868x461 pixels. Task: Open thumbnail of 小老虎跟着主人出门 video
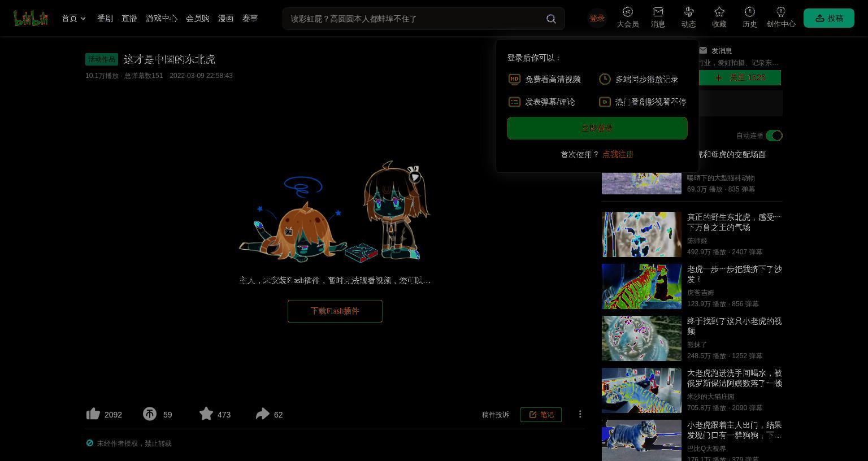[641, 440]
